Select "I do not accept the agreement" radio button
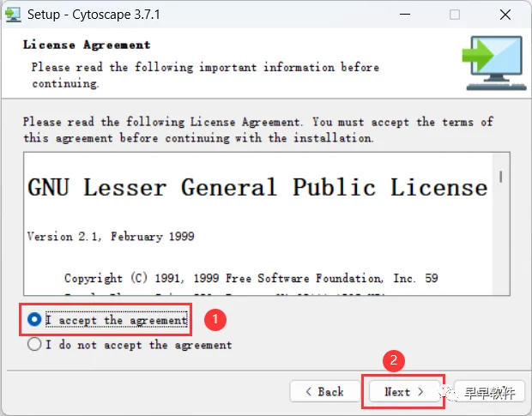 point(34,344)
